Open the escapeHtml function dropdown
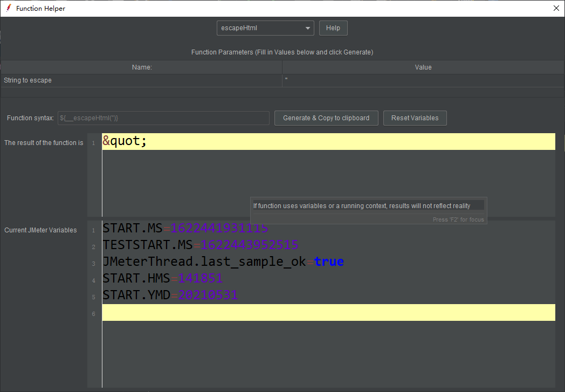Viewport: 565px width, 392px height. [x=265, y=28]
